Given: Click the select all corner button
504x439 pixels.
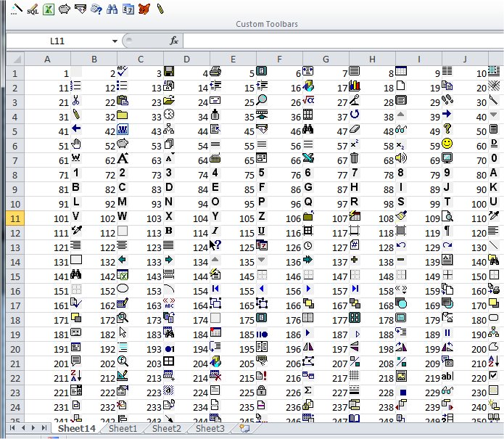Looking at the screenshot, I should [x=15, y=59].
